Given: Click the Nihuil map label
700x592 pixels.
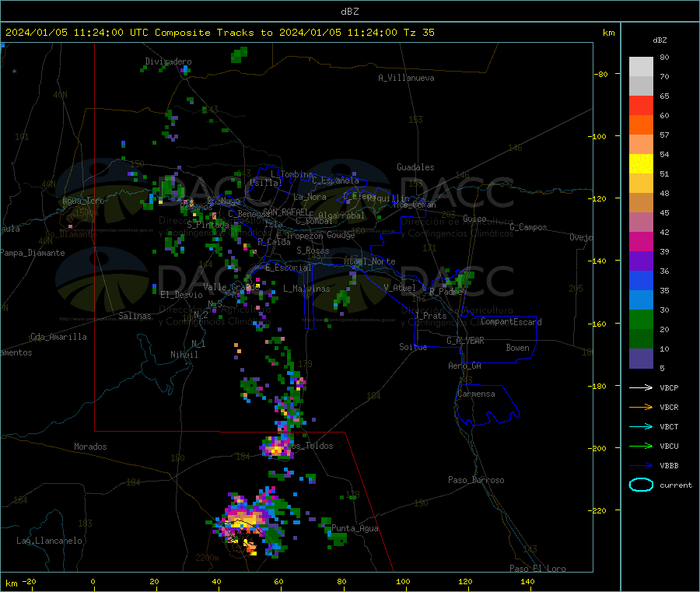Looking at the screenshot, I should tap(184, 355).
